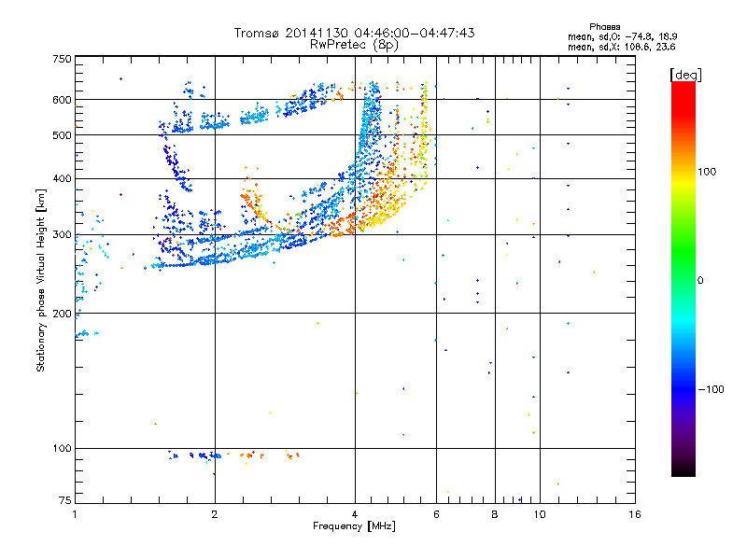Click the '600' height axis tick label
This screenshot has height=560, width=747.
62,100
